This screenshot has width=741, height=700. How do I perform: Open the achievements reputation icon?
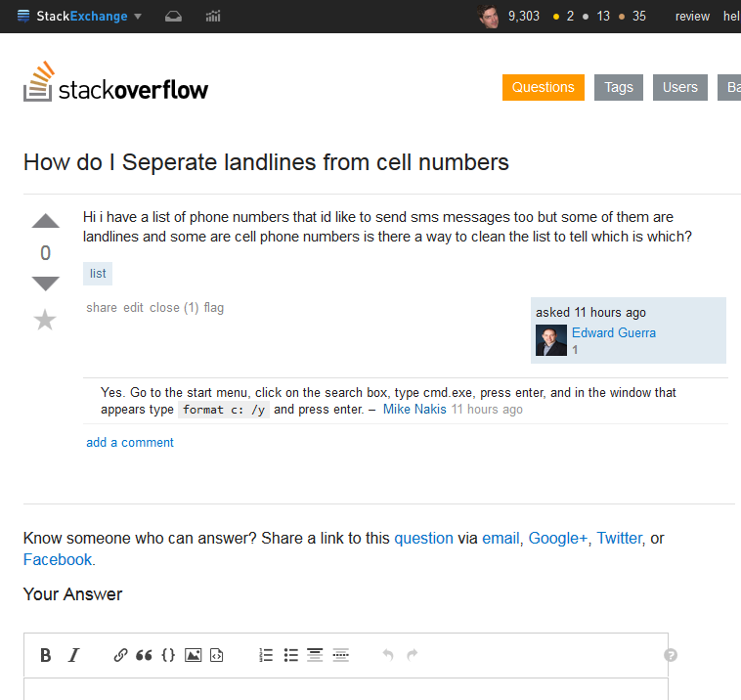[x=213, y=17]
